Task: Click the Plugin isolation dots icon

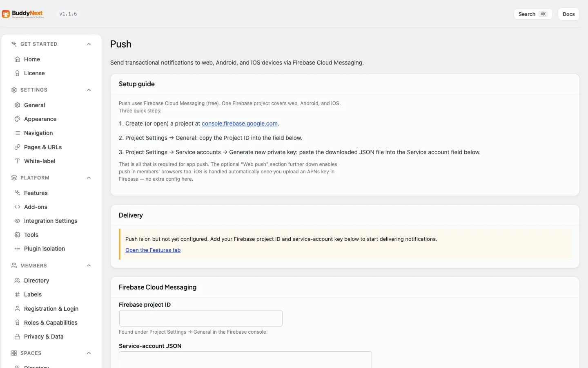Action: tap(17, 249)
